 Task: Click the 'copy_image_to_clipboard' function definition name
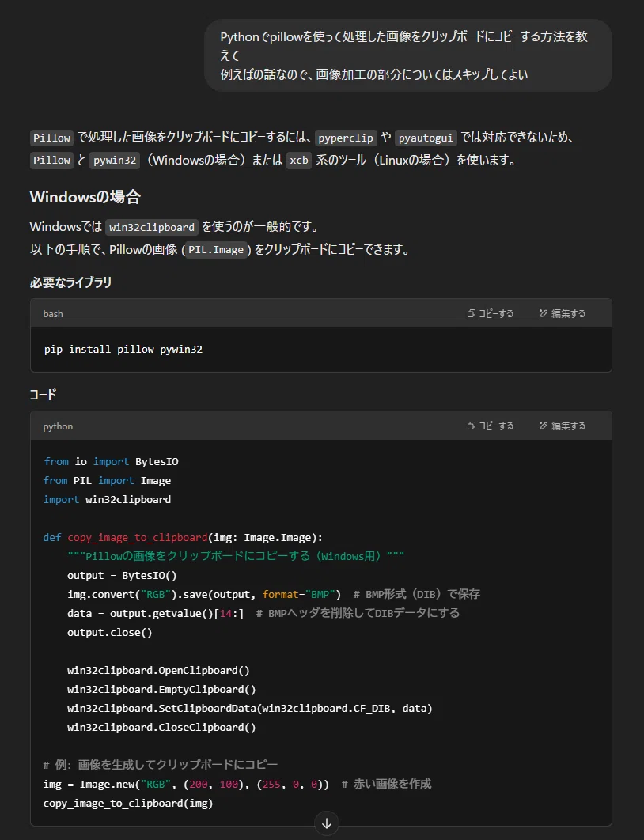(x=137, y=537)
